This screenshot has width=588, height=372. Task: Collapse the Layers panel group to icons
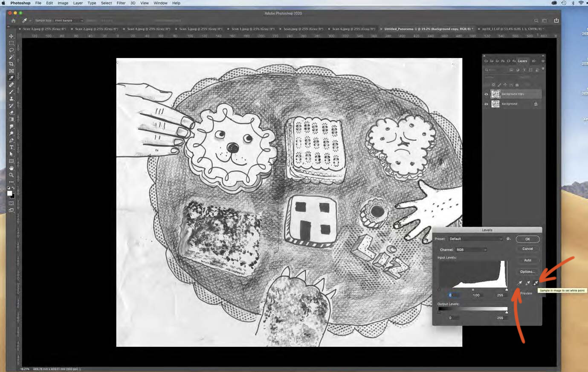[x=543, y=56]
